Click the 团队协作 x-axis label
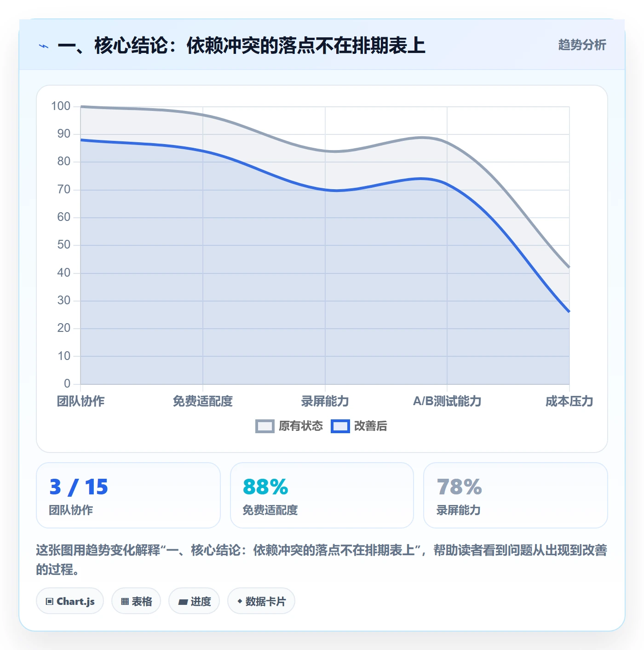This screenshot has height=650, width=644. [x=80, y=401]
